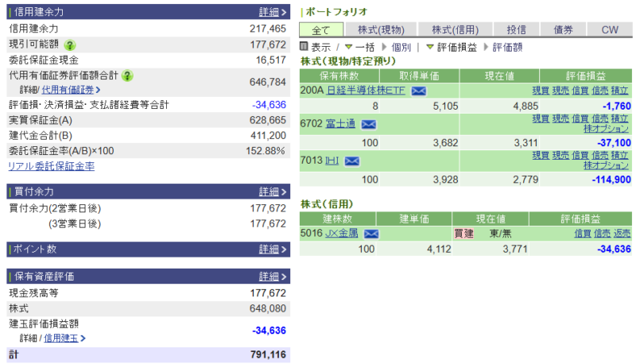This screenshot has height=364, width=636.
Task: Click the 648,080 株式 value
Action: 268,308
